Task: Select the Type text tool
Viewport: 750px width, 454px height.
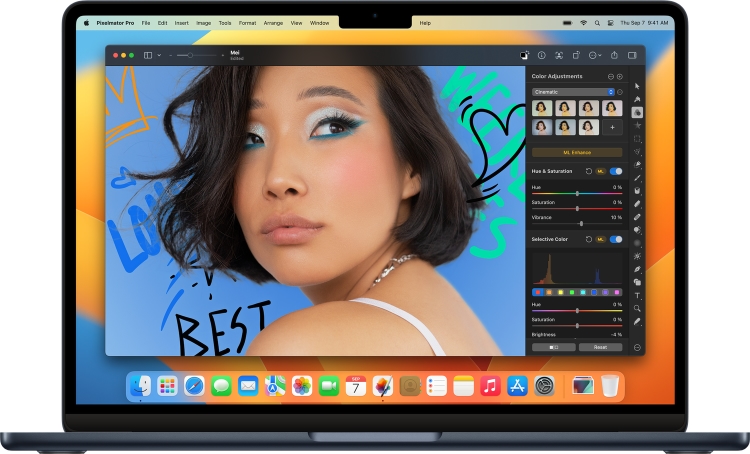Action: point(637,295)
